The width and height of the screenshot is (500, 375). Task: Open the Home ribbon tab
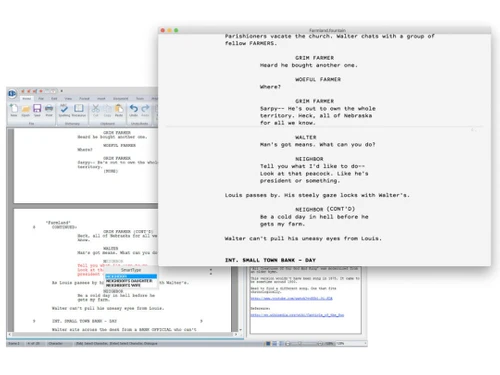[26, 99]
